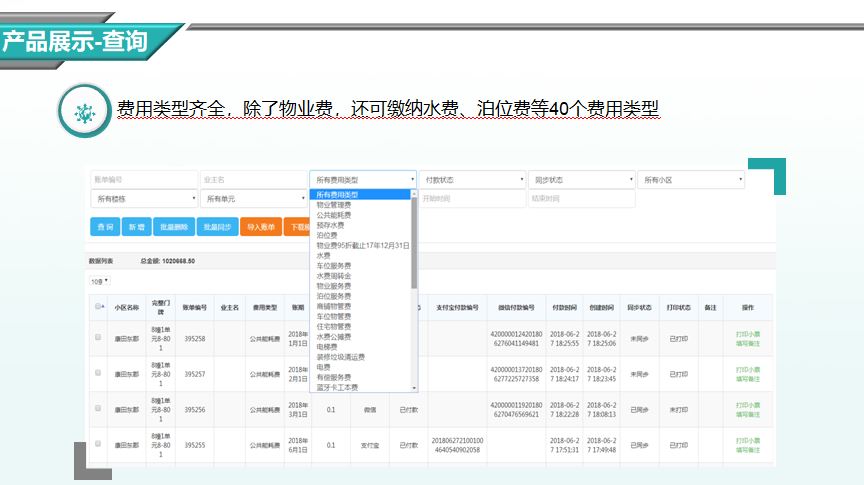Open the 10条 page size selector
The image size is (864, 485).
coord(100,281)
